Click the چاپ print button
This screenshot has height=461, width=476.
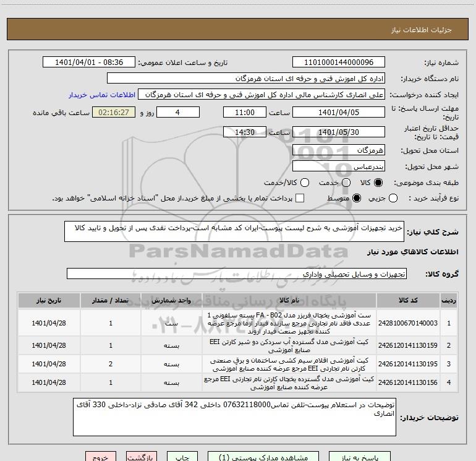pos(182,457)
